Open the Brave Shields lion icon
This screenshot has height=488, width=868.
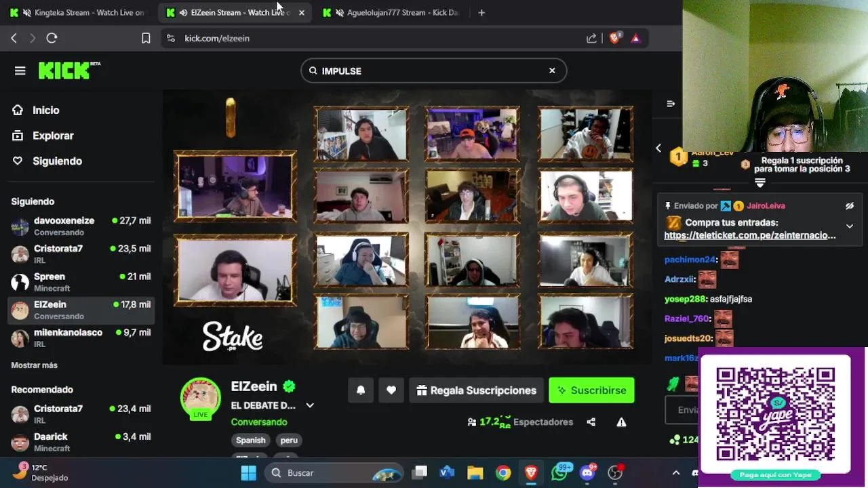point(614,38)
